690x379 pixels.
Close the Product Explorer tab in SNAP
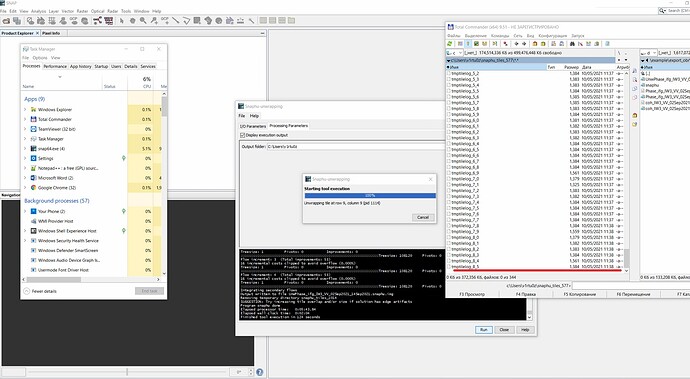click(37, 33)
